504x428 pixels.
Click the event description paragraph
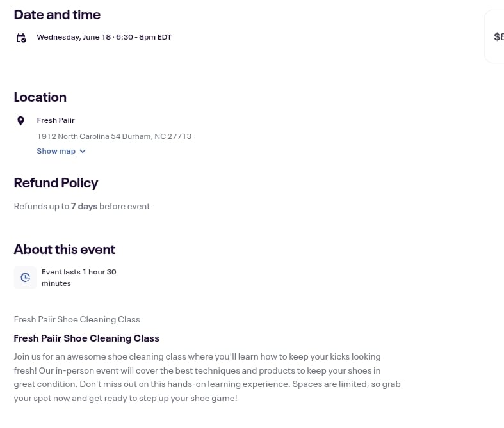click(207, 377)
